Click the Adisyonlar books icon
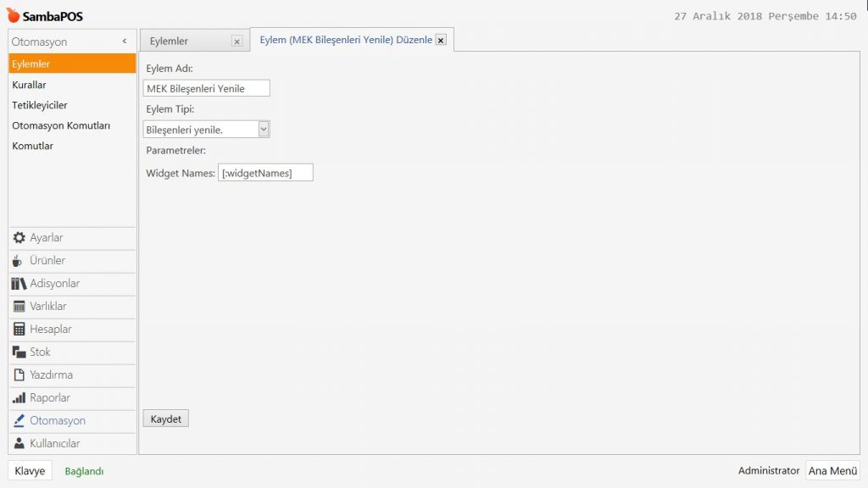 coord(19,284)
